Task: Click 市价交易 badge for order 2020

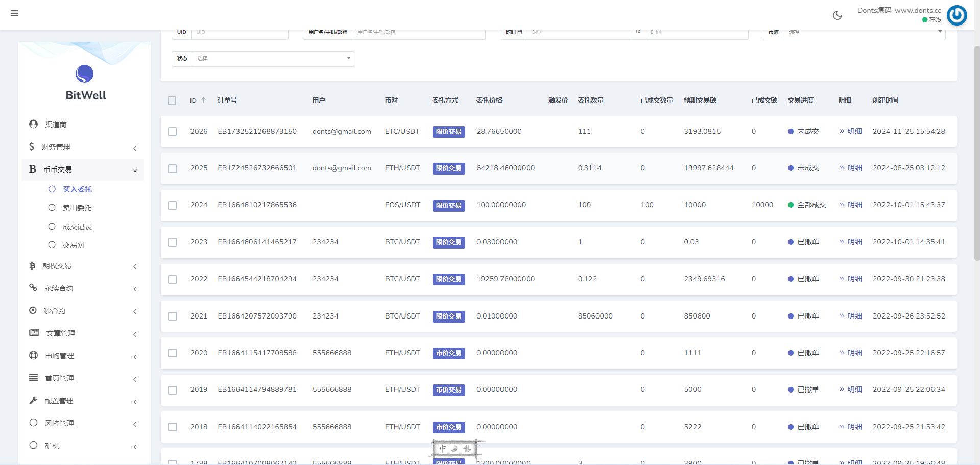Action: pyautogui.click(x=448, y=353)
